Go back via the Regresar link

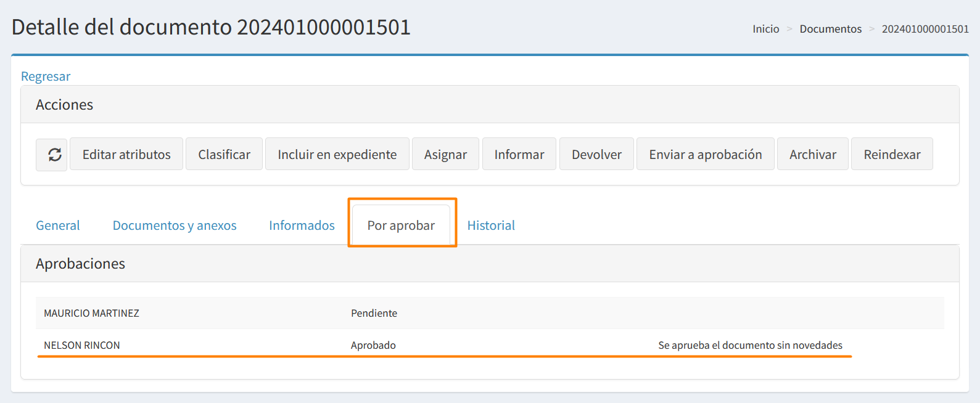point(46,76)
